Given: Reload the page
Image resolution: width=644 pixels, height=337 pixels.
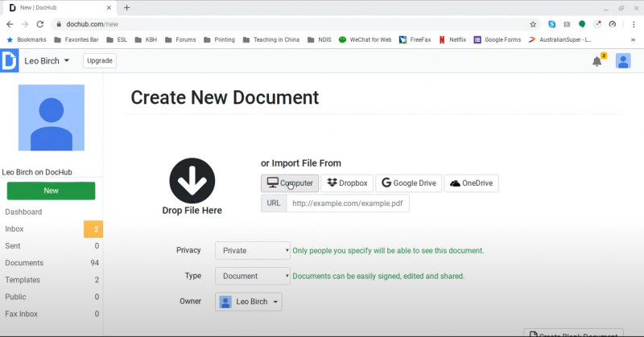Looking at the screenshot, I should (x=40, y=24).
